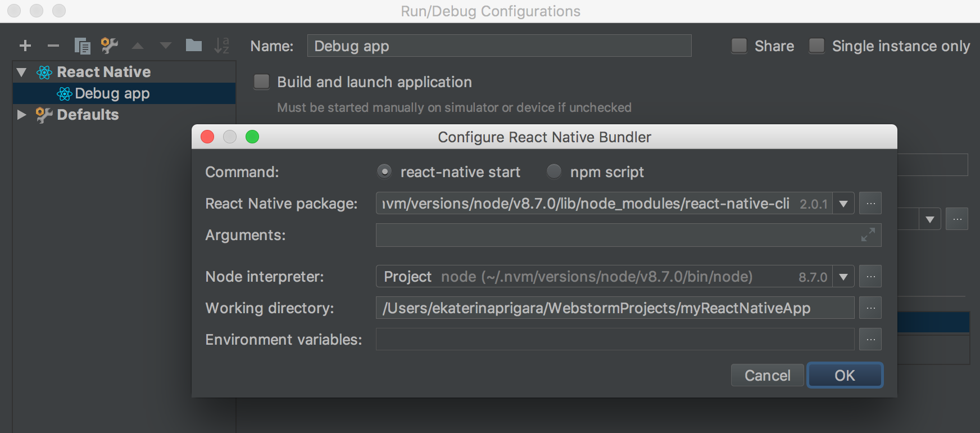This screenshot has height=433, width=980.
Task: Open Node interpreter dropdown arrow
Action: [x=843, y=277]
